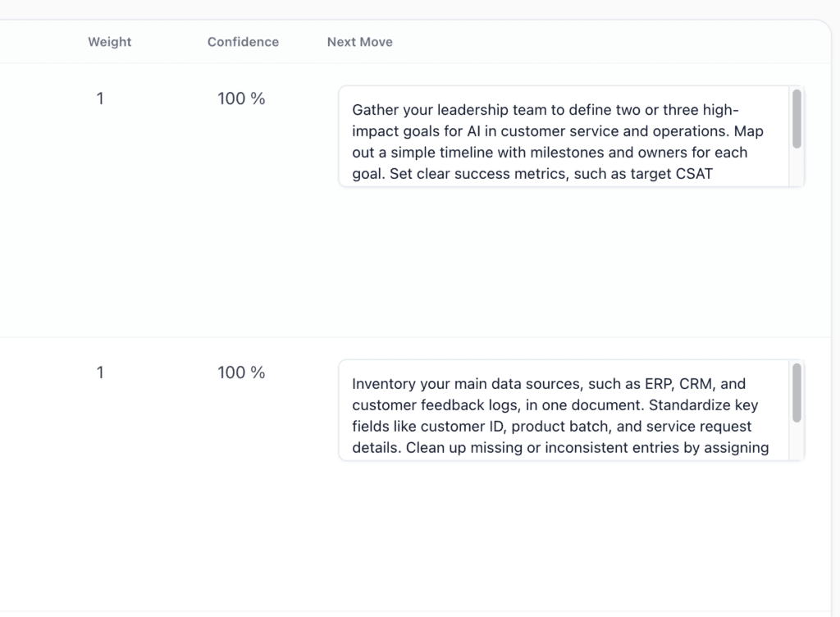Click scrollbar thumb in data sources text box
The height and width of the screenshot is (617, 840).
797,393
